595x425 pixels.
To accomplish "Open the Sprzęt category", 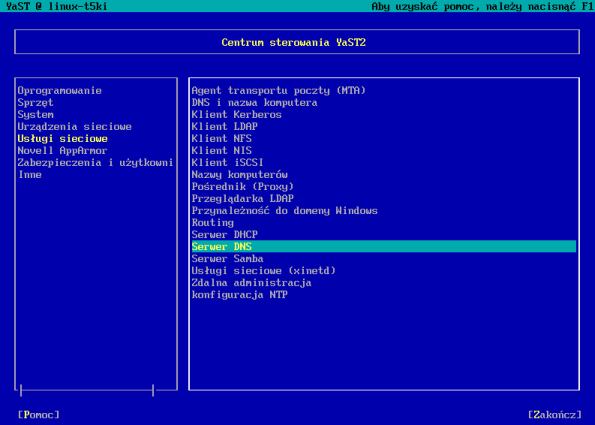I will point(35,103).
